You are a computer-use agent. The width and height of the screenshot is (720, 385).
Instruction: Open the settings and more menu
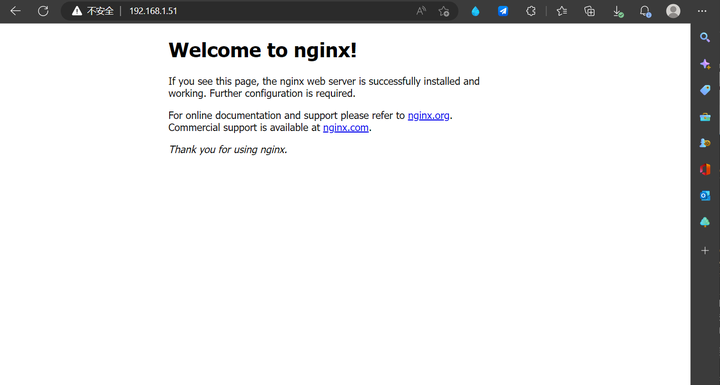[x=702, y=11]
